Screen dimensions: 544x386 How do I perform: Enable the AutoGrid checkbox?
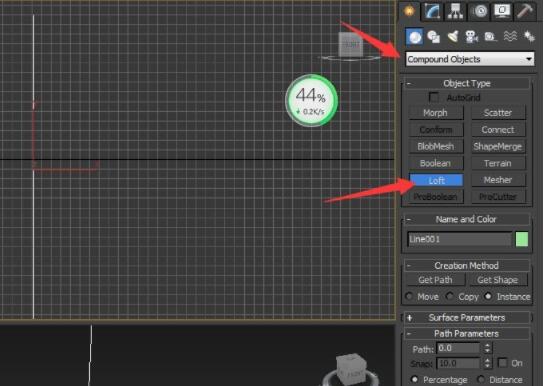click(434, 97)
